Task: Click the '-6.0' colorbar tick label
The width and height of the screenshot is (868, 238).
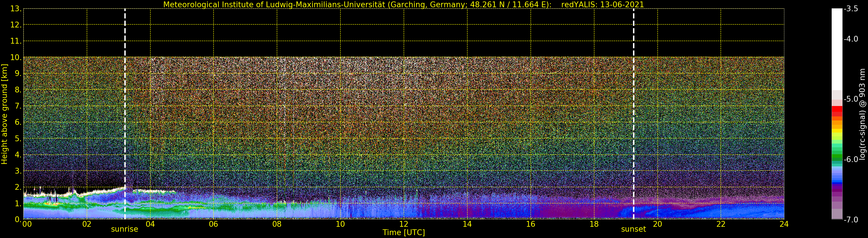Action: [851, 159]
